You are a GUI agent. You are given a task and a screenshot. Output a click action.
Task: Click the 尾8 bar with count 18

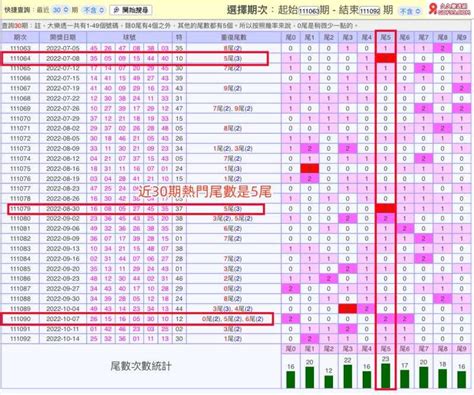[x=442, y=379]
